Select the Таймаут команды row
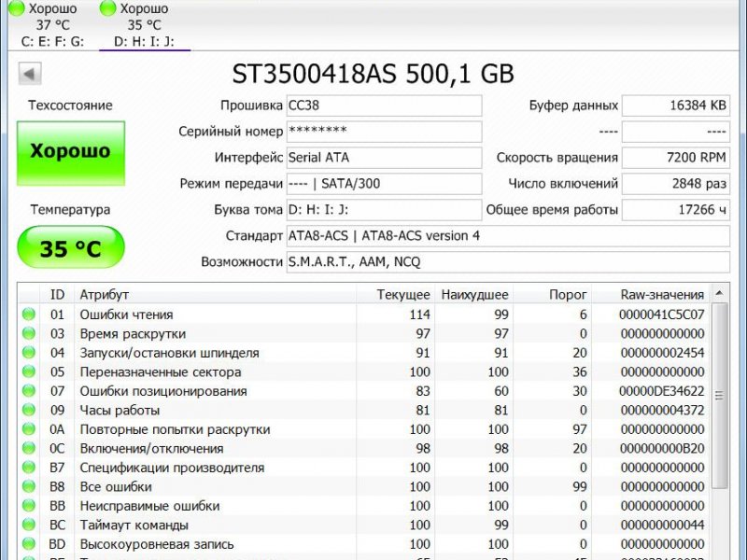This screenshot has width=747, height=560. (x=364, y=525)
